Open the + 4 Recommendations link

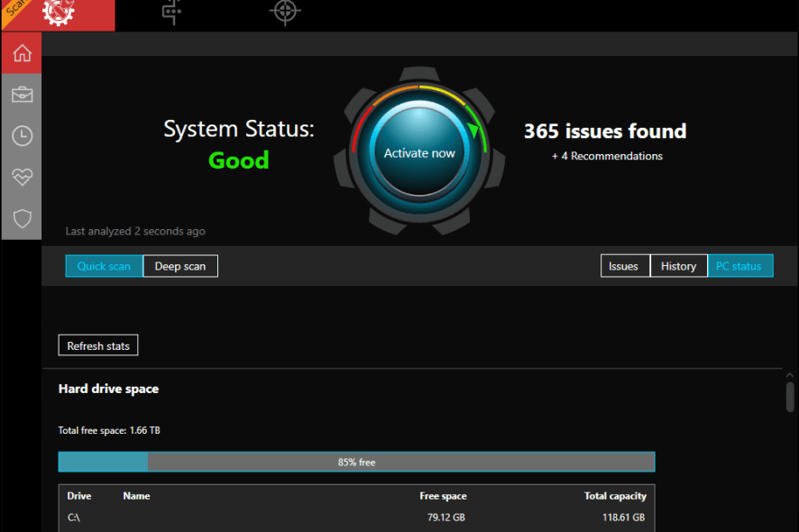(607, 156)
